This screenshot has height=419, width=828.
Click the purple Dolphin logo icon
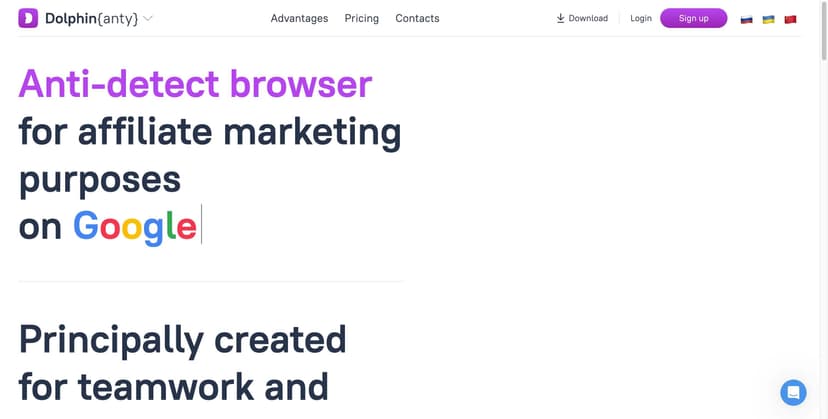[x=28, y=18]
